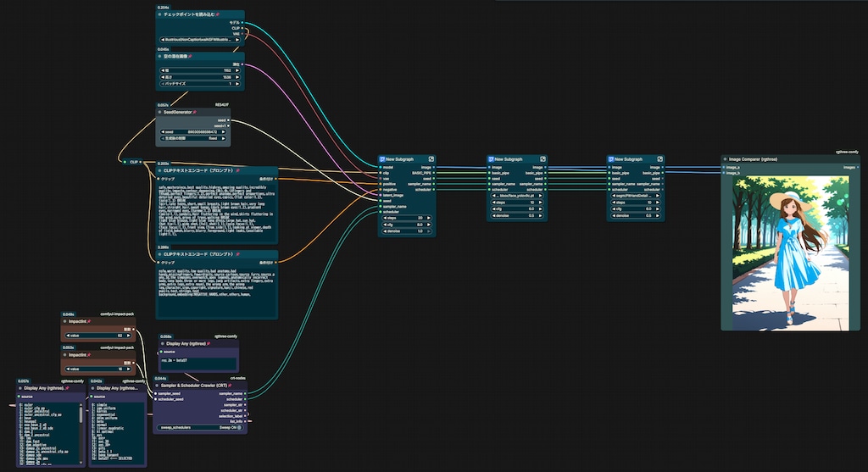The image size is (868, 472).
Task: Click the denoise slider on the face subgraph
Action: pyautogui.click(x=517, y=215)
